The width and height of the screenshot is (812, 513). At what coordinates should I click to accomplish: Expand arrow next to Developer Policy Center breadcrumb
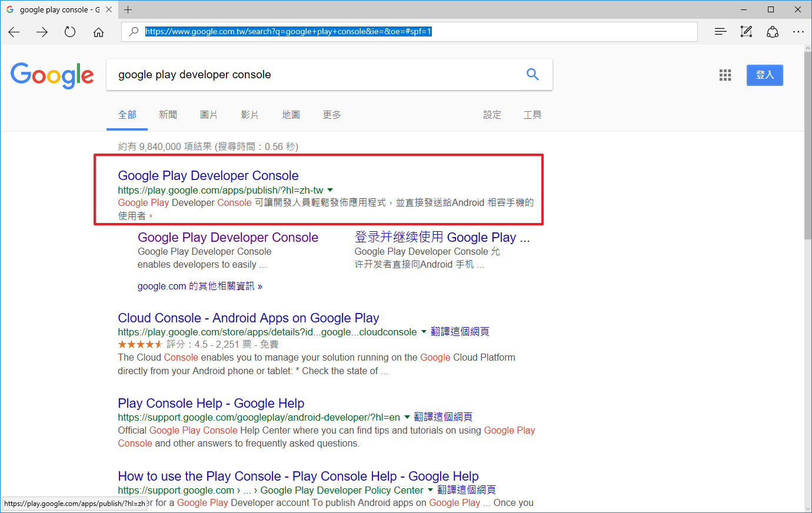pyautogui.click(x=430, y=490)
